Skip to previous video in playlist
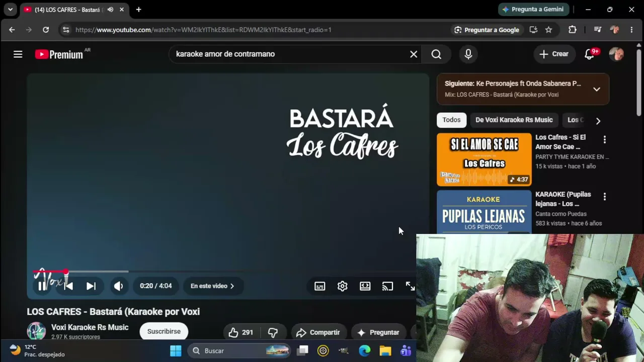The height and width of the screenshot is (362, 644). 68,286
